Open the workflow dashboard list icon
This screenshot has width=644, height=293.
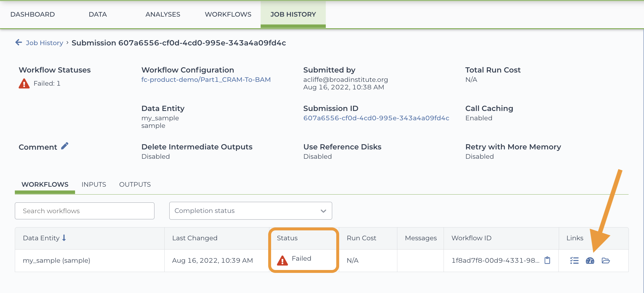[x=574, y=260]
